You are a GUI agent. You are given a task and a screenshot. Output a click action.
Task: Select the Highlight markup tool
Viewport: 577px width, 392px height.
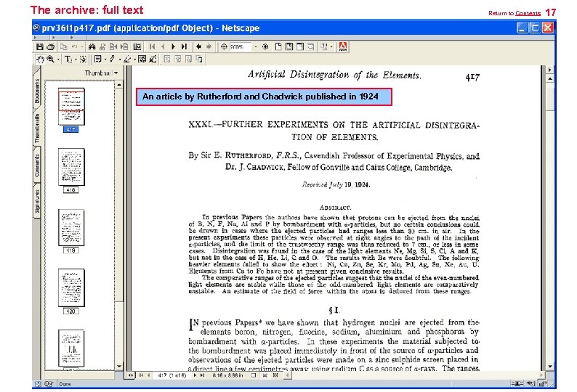pos(127,60)
